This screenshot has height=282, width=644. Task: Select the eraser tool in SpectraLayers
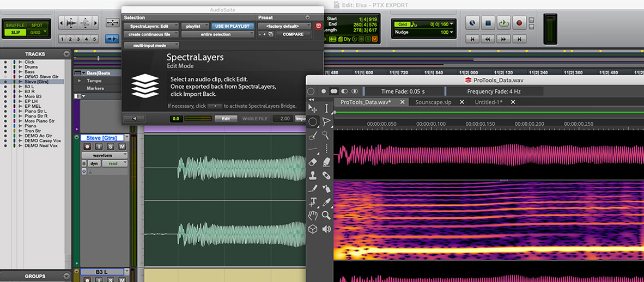[x=313, y=162]
